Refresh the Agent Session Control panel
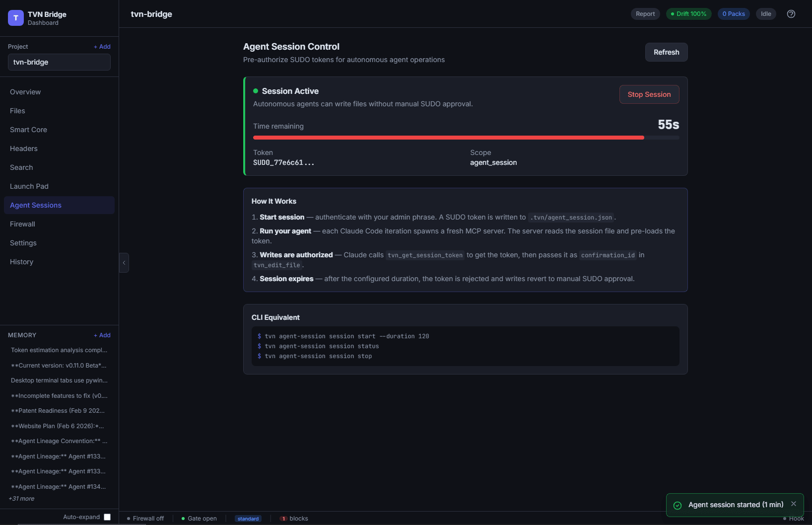Viewport: 812px width, 525px height. [x=666, y=52]
